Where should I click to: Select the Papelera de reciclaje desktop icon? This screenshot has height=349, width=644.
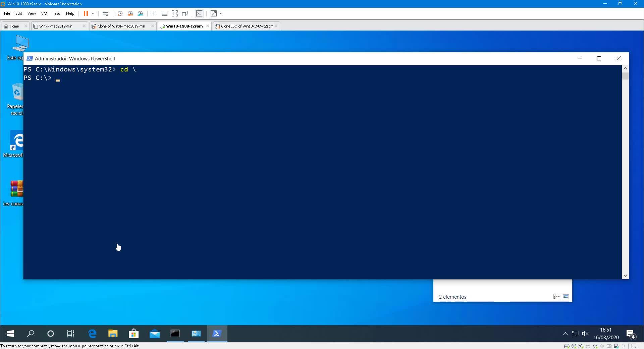(x=15, y=99)
